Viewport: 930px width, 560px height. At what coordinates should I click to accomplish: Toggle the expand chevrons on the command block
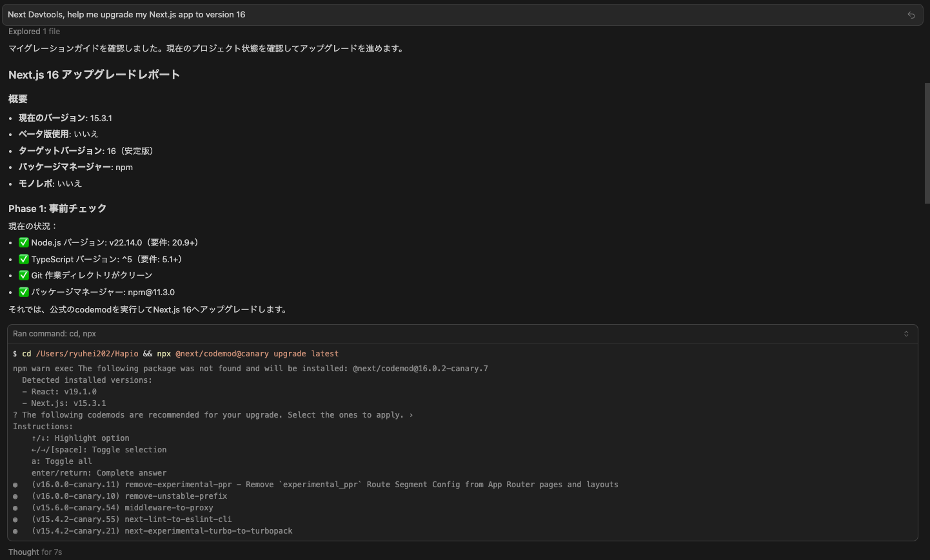[905, 334]
